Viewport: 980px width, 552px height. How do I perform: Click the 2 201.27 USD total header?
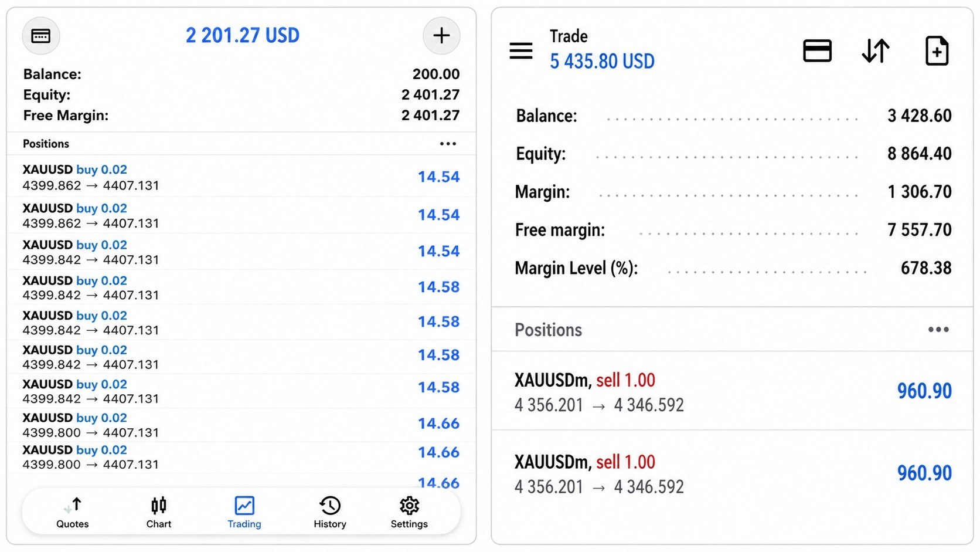(x=243, y=35)
